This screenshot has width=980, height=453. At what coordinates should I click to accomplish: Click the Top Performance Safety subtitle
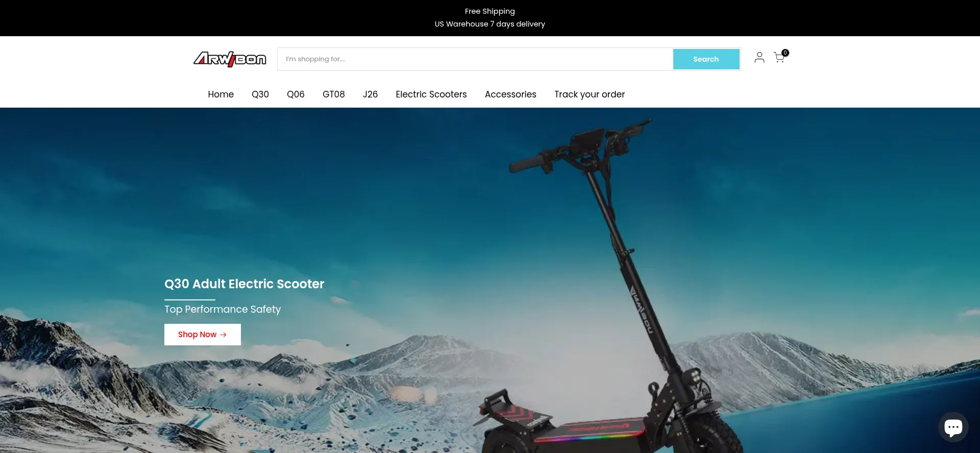click(x=223, y=309)
